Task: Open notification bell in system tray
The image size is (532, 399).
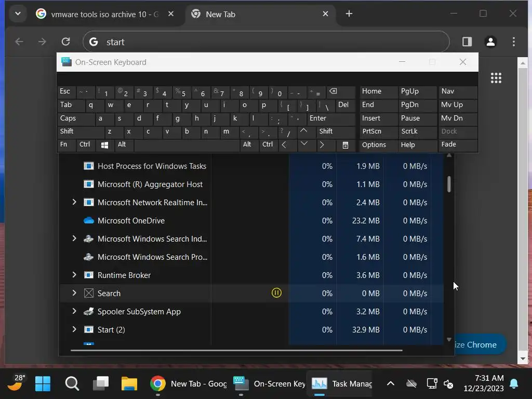Action: click(x=514, y=384)
